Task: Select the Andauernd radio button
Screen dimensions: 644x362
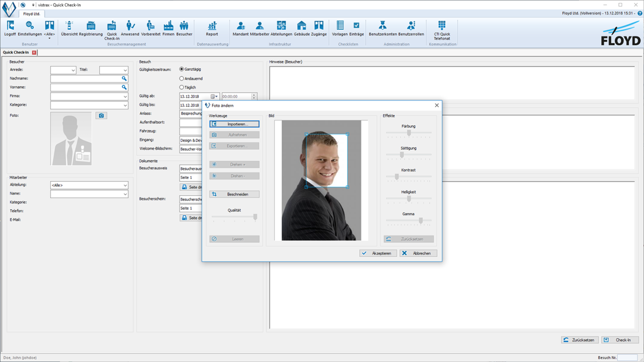Action: [182, 78]
